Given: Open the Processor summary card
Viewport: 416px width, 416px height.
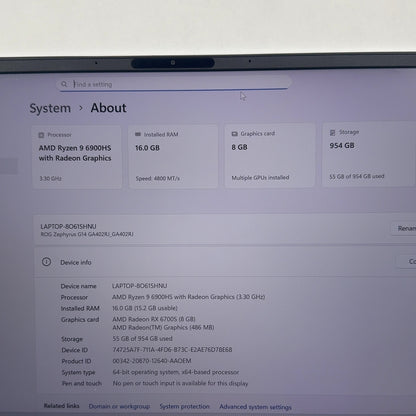Looking at the screenshot, I should point(77,157).
